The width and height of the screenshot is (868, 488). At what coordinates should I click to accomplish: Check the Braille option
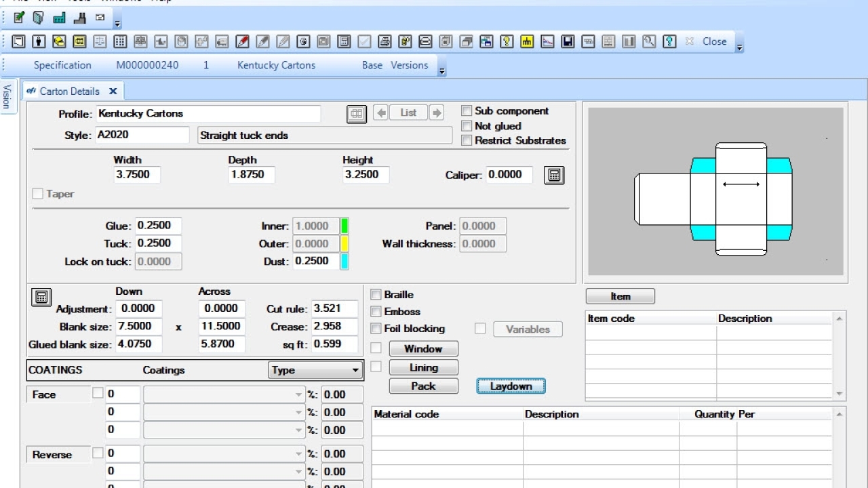pos(376,295)
